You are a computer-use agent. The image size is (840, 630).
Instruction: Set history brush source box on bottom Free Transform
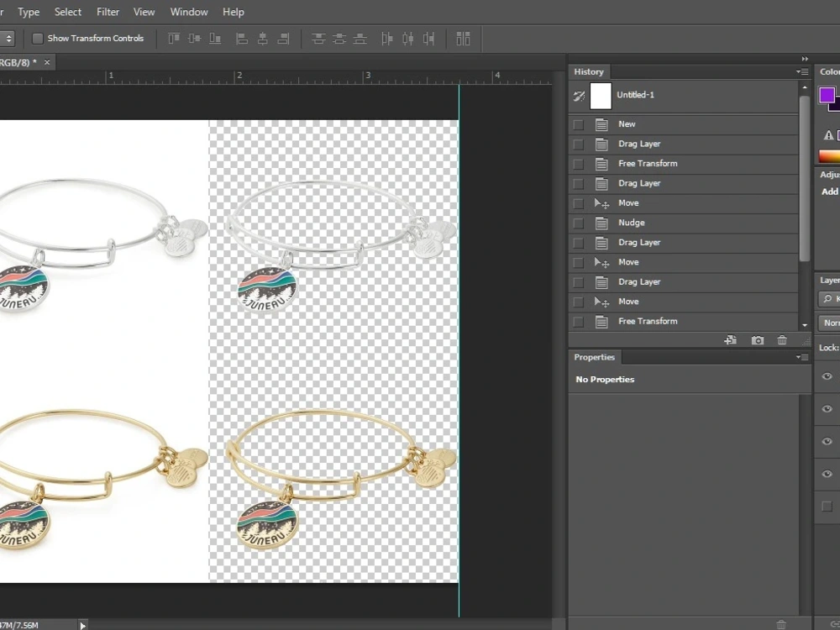(578, 322)
